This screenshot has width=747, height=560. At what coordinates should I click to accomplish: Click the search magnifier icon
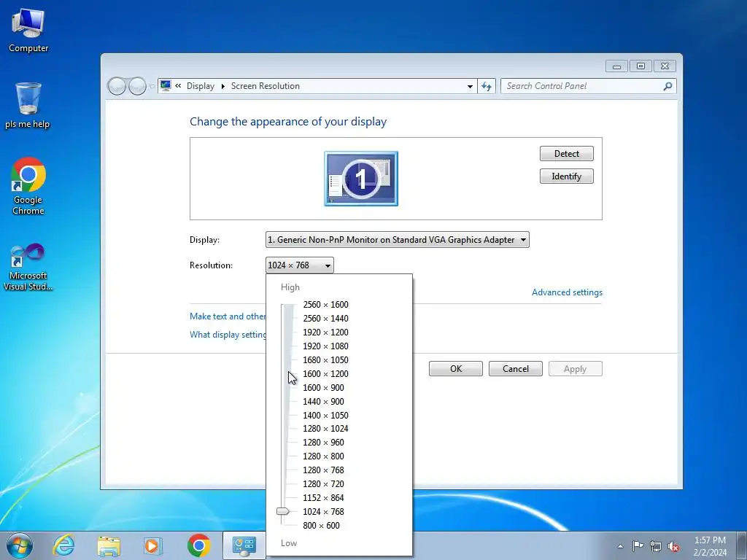(667, 86)
